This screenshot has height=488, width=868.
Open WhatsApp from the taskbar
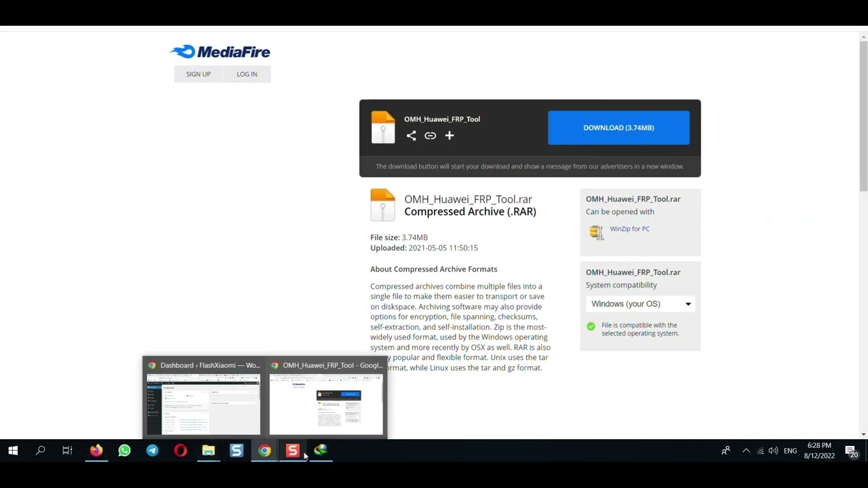click(x=124, y=451)
